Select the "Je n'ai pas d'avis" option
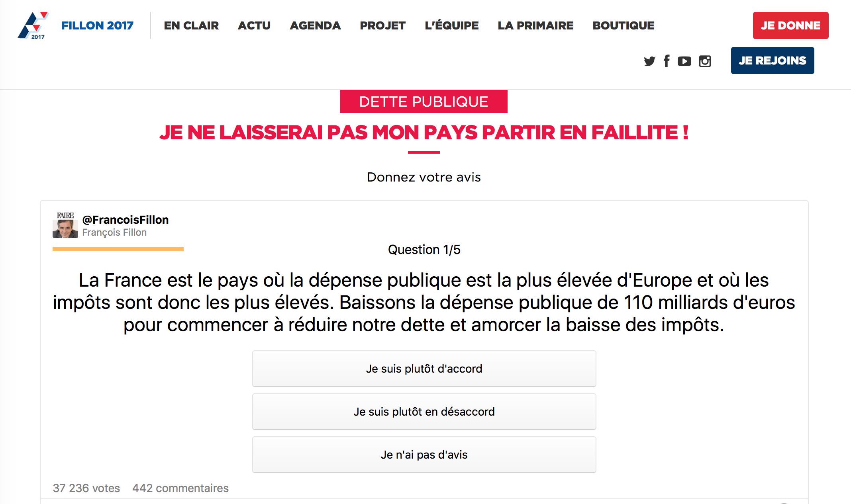Image resolution: width=851 pixels, height=504 pixels. tap(424, 455)
